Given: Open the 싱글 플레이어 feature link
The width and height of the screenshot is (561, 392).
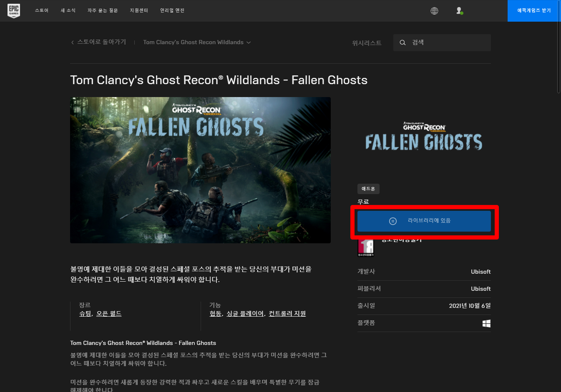Looking at the screenshot, I should [245, 314].
